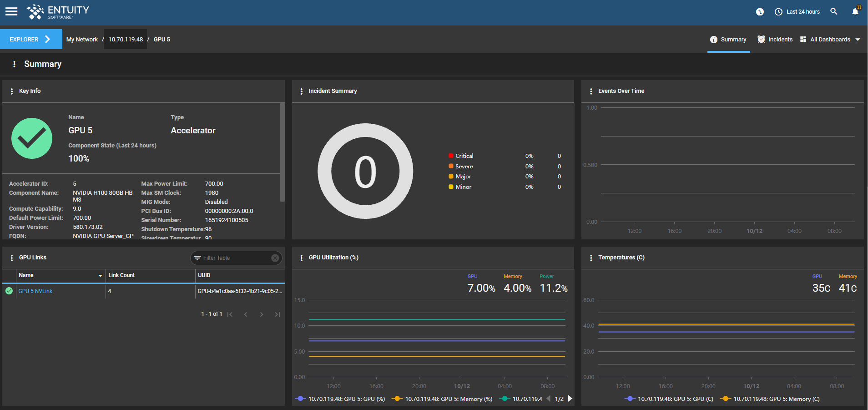Open GPU Links panel options menu
The height and width of the screenshot is (410, 868).
coord(12,258)
